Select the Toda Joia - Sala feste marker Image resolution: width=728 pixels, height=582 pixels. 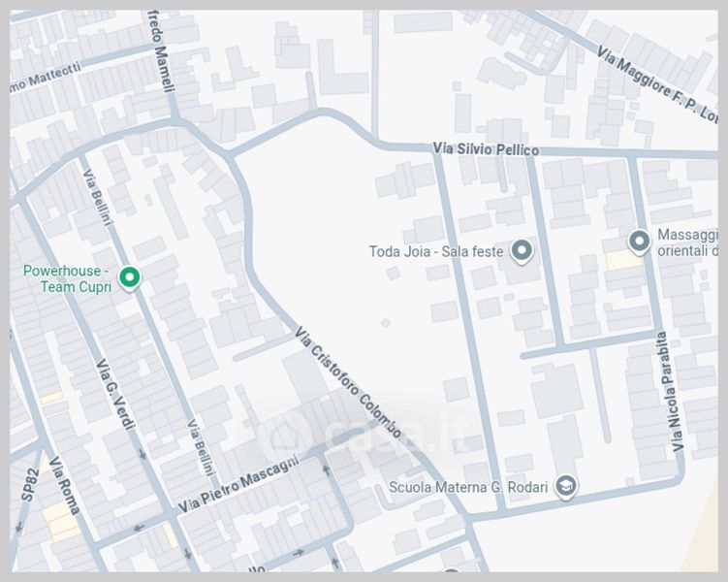click(522, 251)
